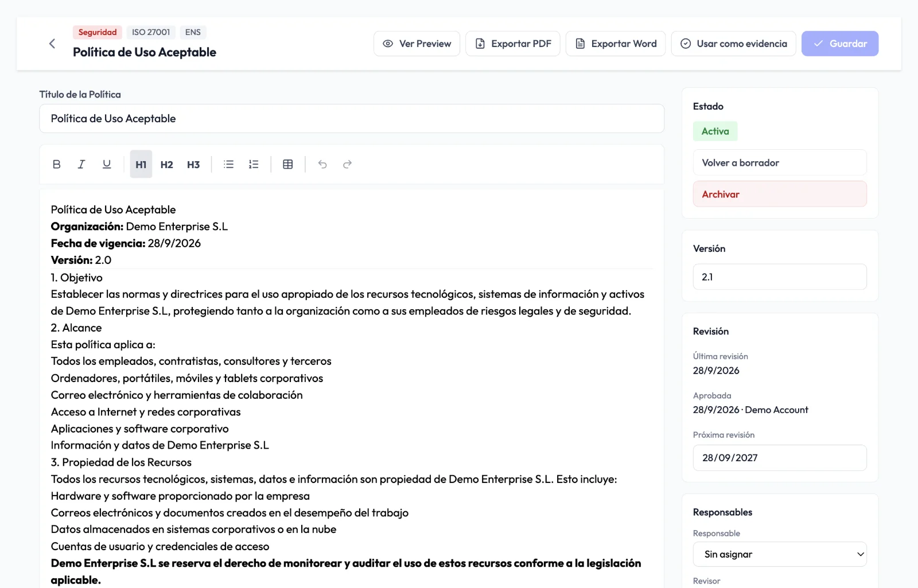Open the Responsable dropdown showing Sin asignar
This screenshot has width=918, height=588.
pos(780,554)
